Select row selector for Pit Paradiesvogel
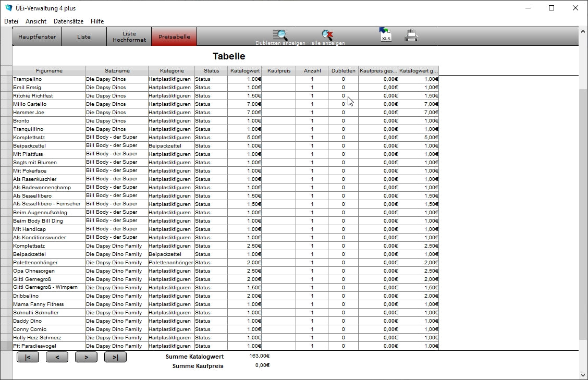Screen dimensions: 588x380 [6, 346]
